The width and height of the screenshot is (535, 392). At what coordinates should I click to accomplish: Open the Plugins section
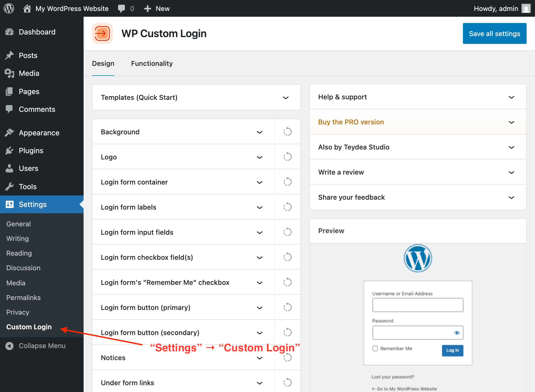pos(31,150)
